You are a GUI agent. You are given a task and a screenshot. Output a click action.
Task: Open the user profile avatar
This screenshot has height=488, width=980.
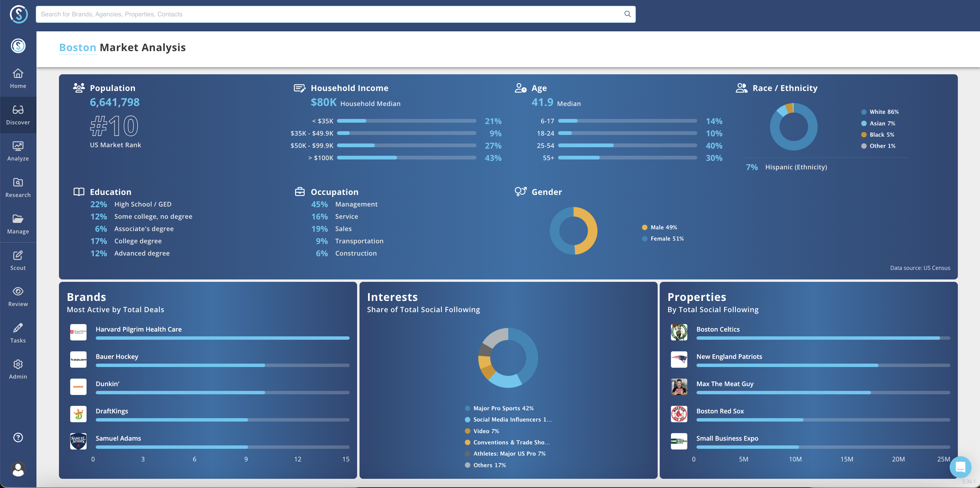(18, 469)
